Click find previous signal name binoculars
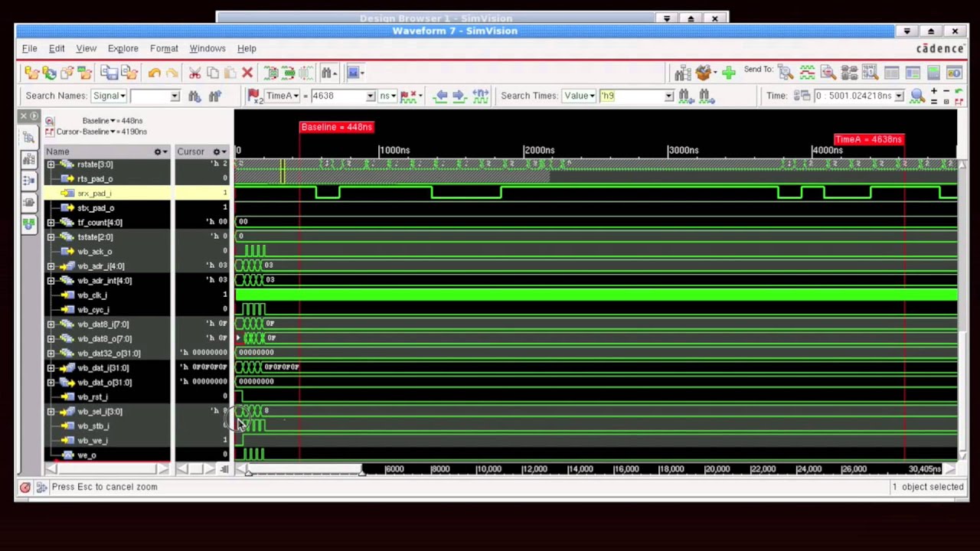Image resolution: width=980 pixels, height=551 pixels. coord(214,96)
